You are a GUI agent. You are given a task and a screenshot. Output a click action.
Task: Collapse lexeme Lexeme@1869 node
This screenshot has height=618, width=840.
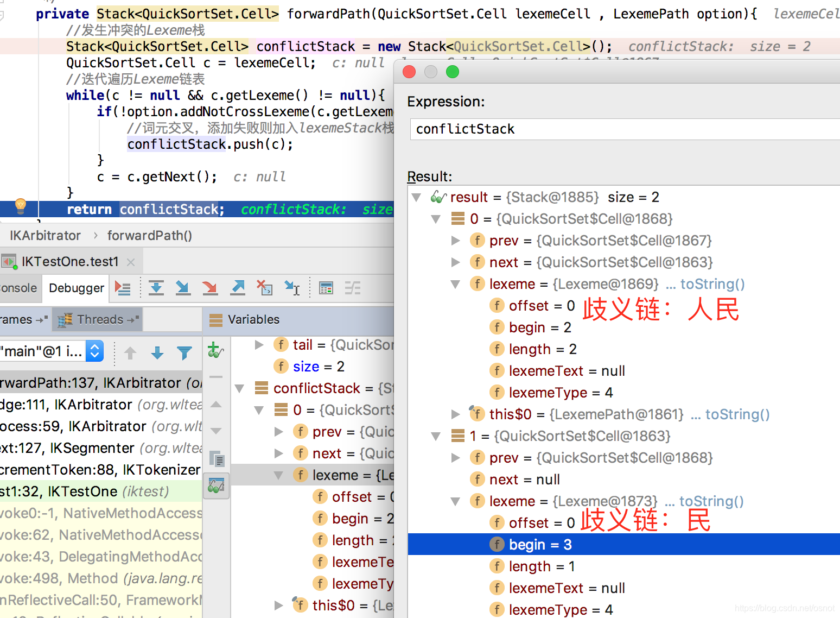point(455,284)
